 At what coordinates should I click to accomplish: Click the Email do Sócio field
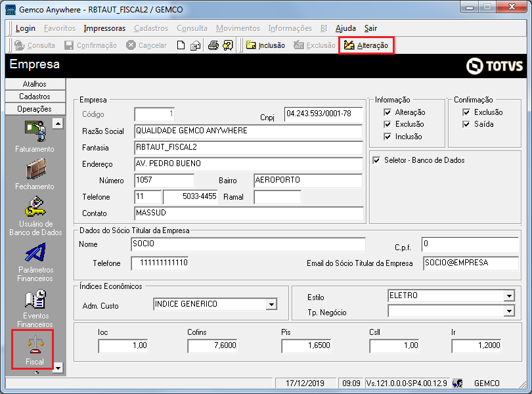coord(471,263)
